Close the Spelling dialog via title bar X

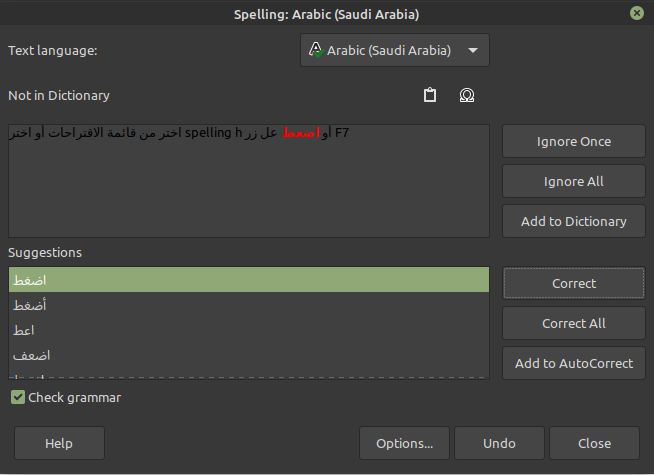pos(636,14)
